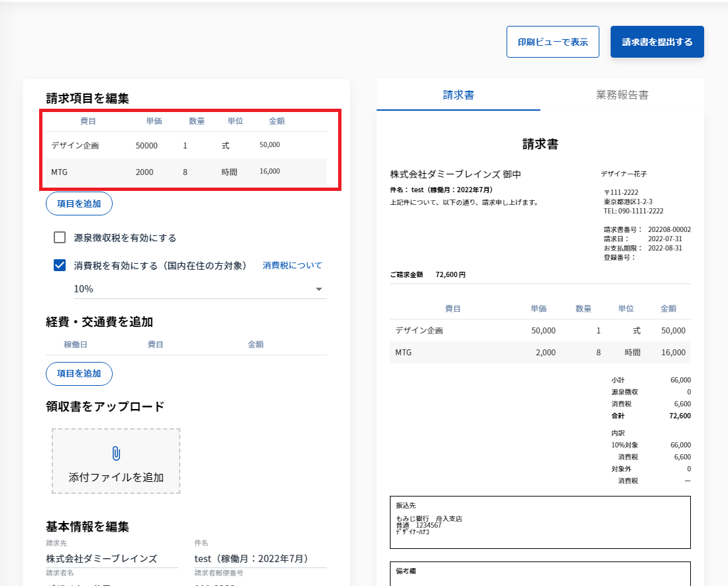This screenshot has width=728, height=586.
Task: Select the 請求書 tab
Action: point(458,95)
